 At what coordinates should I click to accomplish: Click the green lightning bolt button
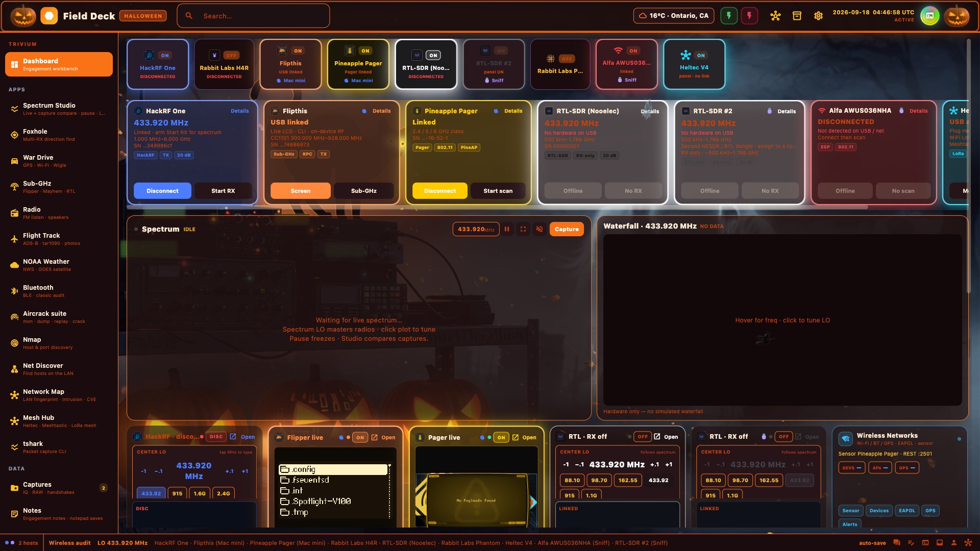729,16
